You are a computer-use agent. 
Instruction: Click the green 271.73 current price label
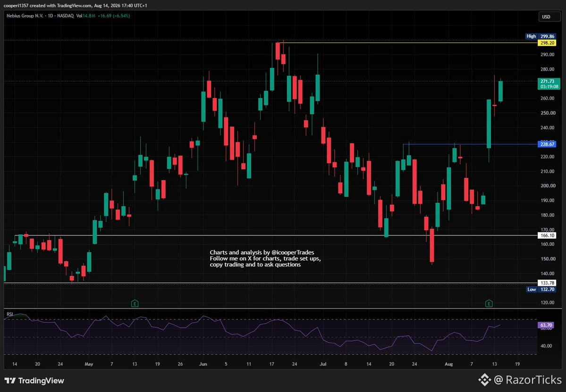[549, 83]
